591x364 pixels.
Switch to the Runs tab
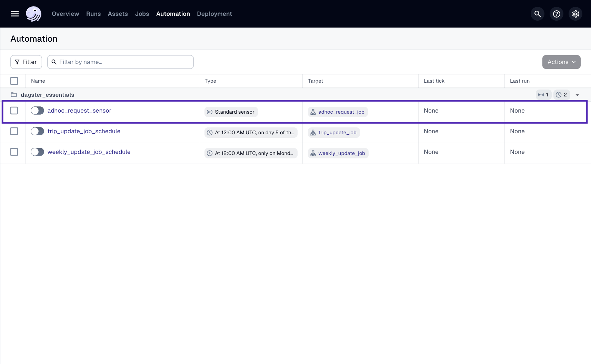[93, 14]
